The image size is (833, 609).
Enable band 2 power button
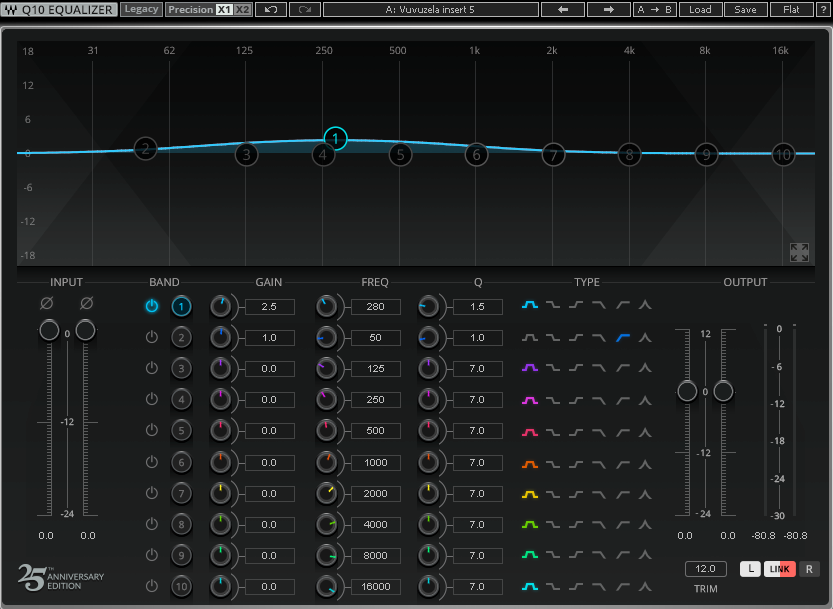(x=152, y=337)
